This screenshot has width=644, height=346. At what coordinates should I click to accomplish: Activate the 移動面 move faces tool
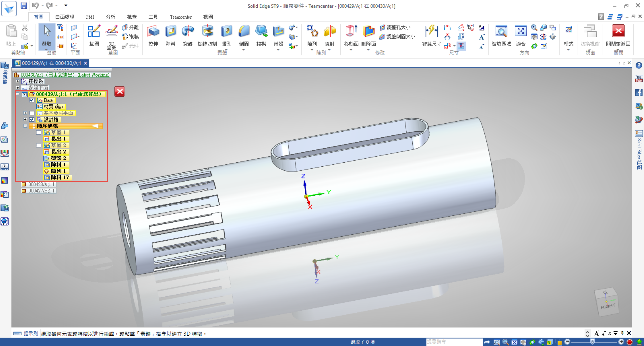(x=351, y=35)
